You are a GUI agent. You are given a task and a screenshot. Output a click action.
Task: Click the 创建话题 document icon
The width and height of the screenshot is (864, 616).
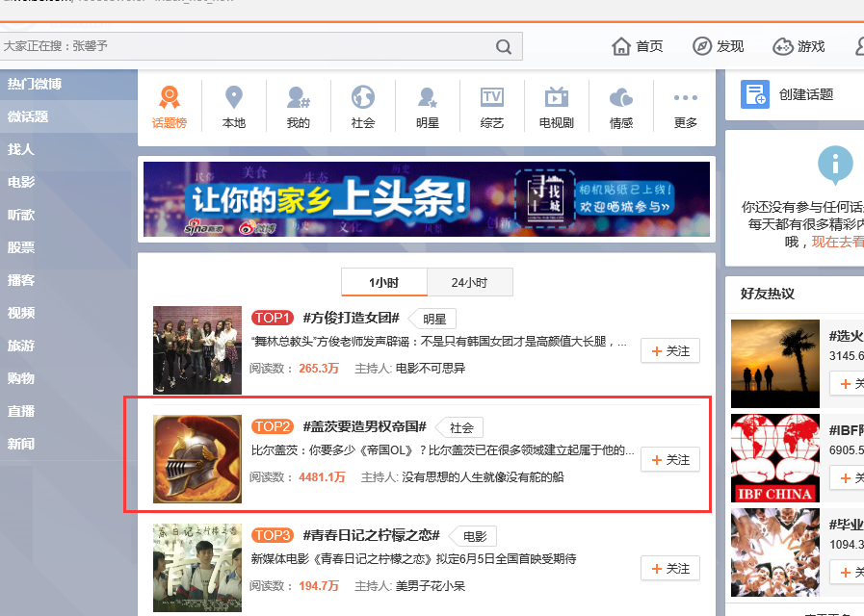(x=755, y=94)
